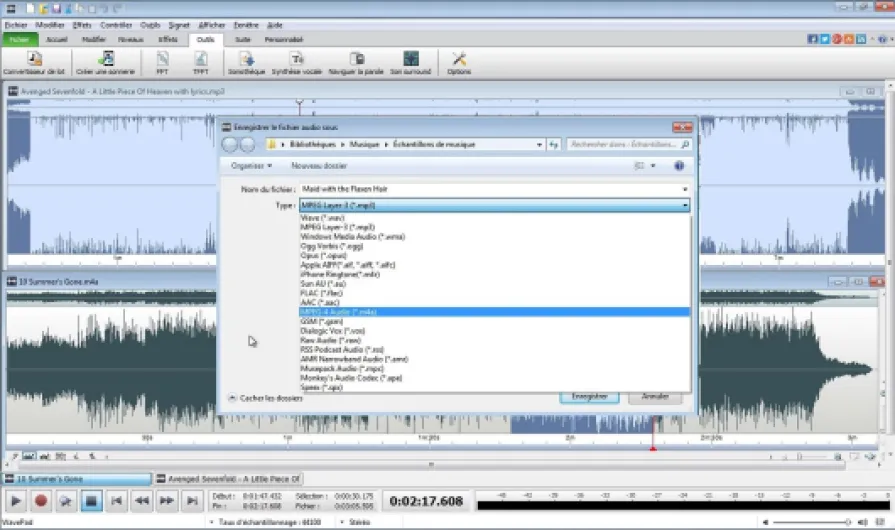This screenshot has width=895, height=530.
Task: Open the Type format dropdown
Action: click(494, 205)
